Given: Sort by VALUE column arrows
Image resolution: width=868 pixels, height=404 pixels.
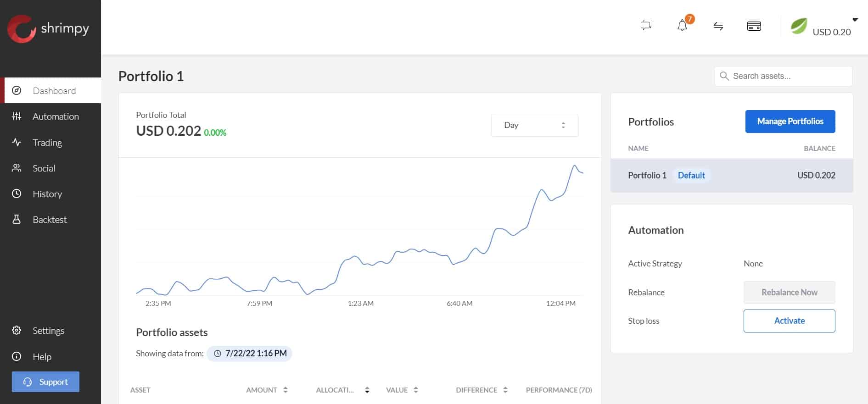Looking at the screenshot, I should coord(416,390).
